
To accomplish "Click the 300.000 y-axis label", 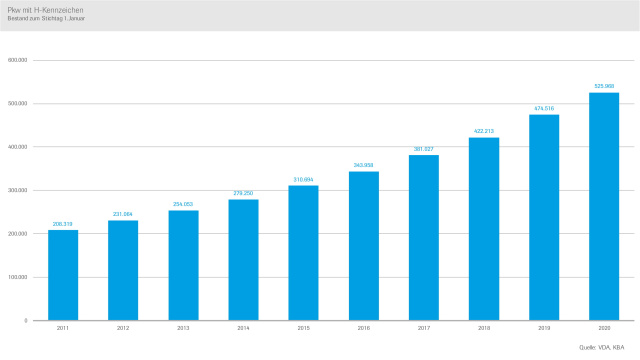I will pos(18,190).
